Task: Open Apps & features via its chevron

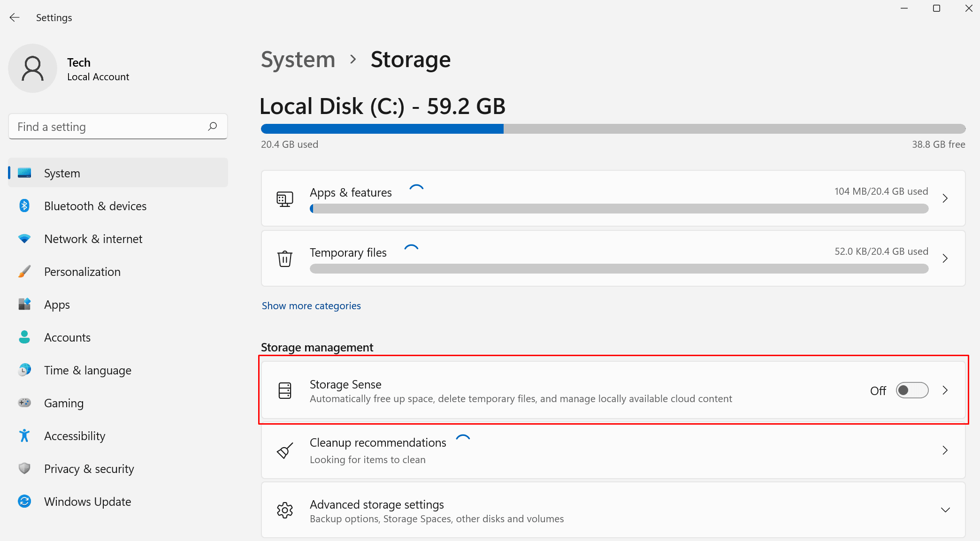Action: 945,198
